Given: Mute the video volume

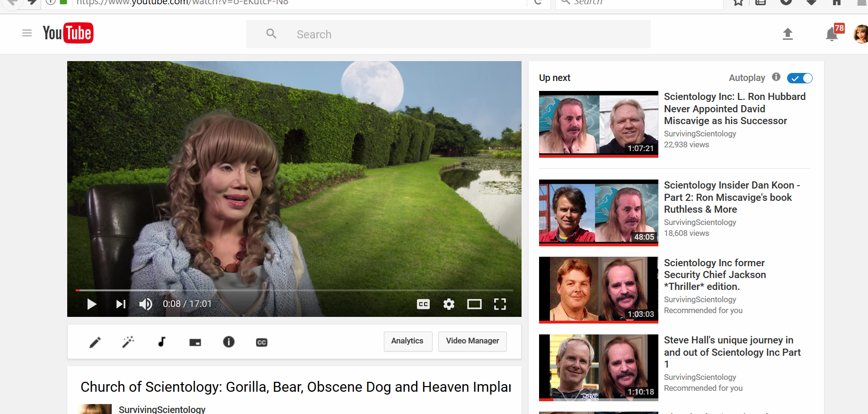Looking at the screenshot, I should tap(146, 304).
